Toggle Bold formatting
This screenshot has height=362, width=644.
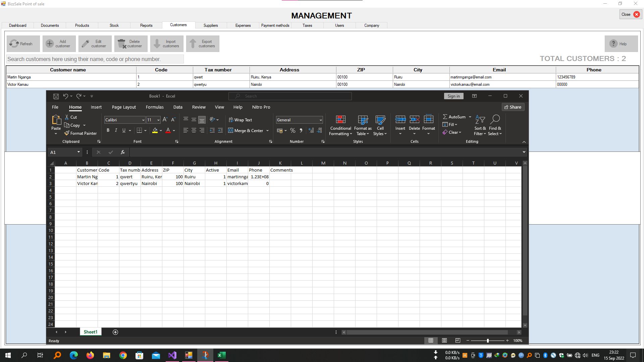(x=108, y=130)
